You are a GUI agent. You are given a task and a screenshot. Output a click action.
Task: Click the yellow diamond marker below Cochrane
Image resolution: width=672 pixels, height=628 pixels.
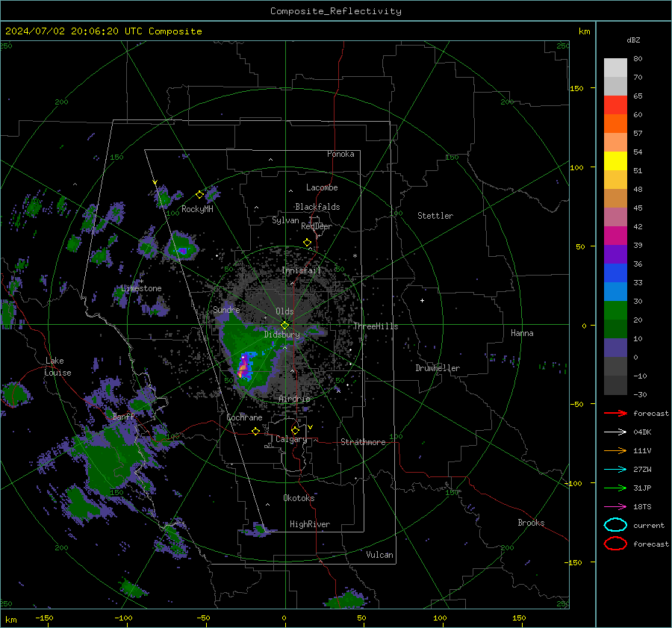coord(255,431)
